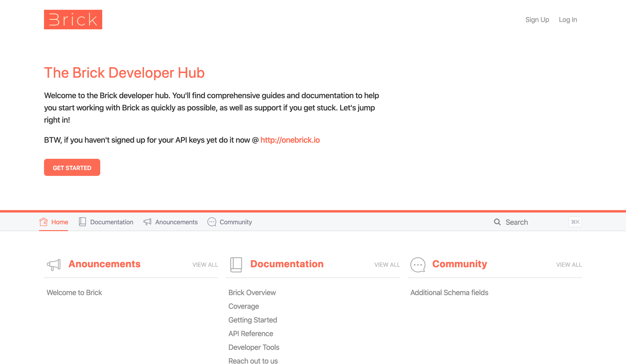
Task: Click the Anouncements section heading
Action: (105, 264)
